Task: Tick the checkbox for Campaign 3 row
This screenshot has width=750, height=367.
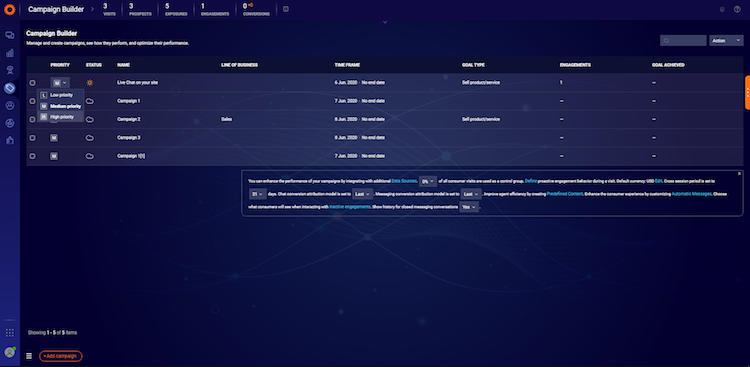Action: 33,138
